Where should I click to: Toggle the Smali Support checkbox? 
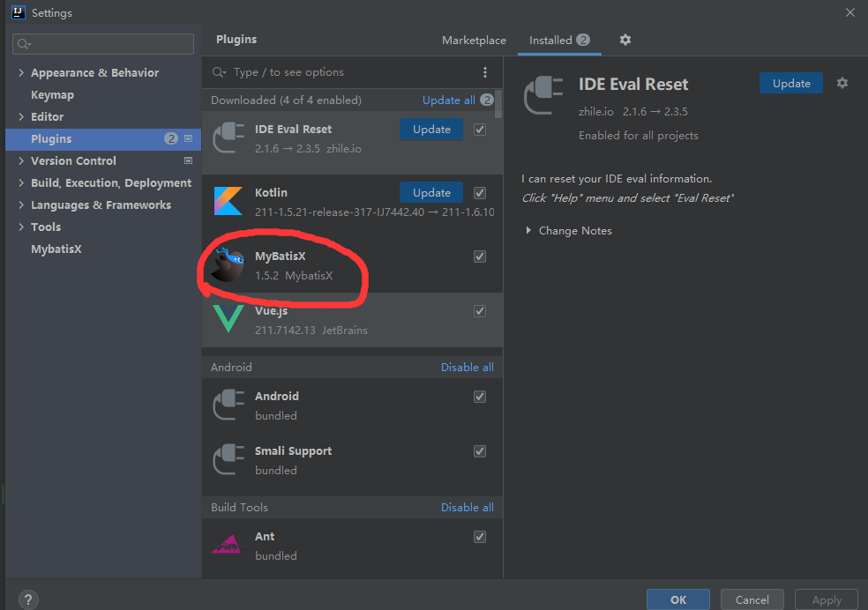pos(480,451)
